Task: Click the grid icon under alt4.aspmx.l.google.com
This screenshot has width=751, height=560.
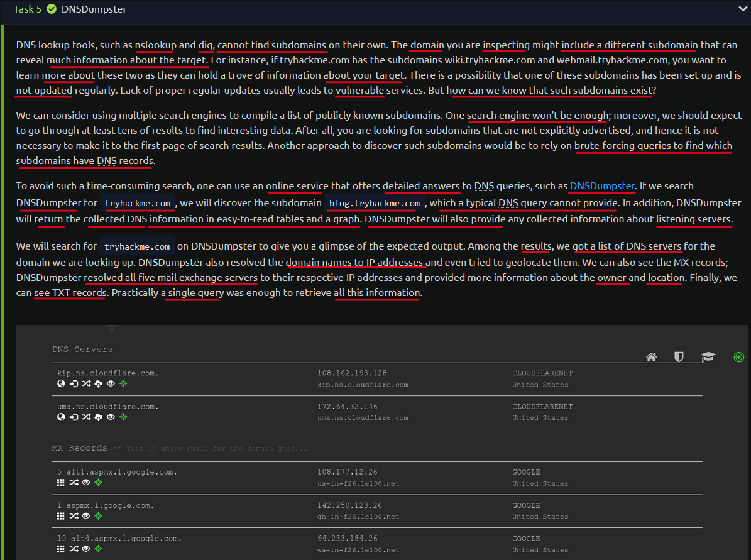Action: (x=60, y=549)
